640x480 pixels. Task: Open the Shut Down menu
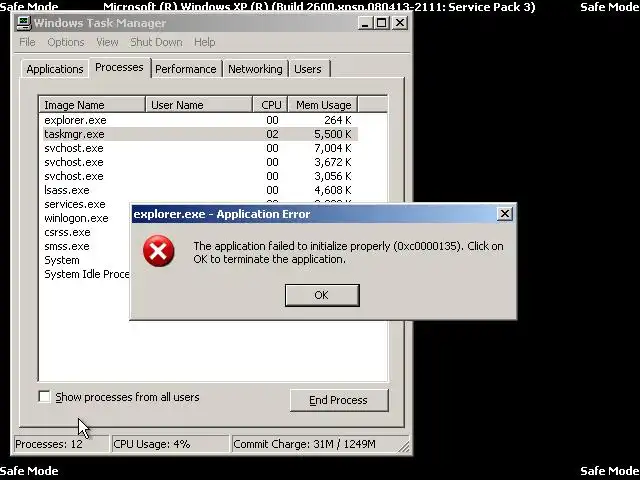coord(156,42)
